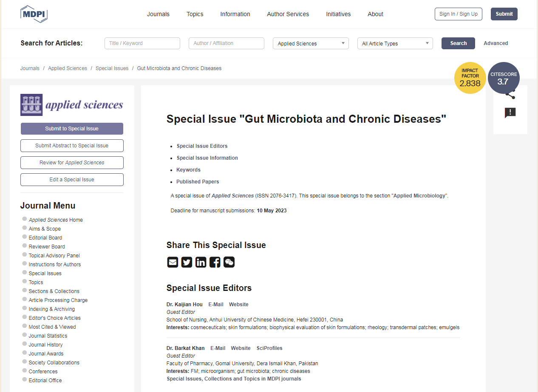The image size is (538, 392).
Task: Share the special issue on Twitter
Action: (x=187, y=262)
